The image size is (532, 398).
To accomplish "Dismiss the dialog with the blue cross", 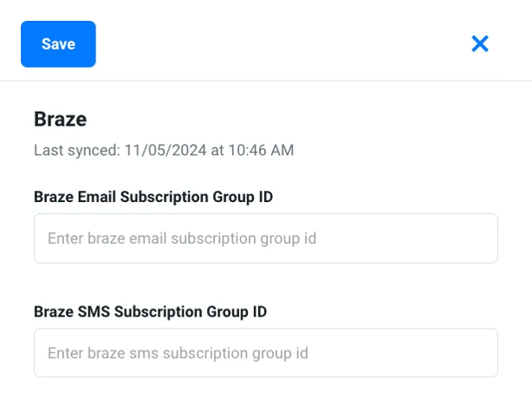I will point(480,44).
